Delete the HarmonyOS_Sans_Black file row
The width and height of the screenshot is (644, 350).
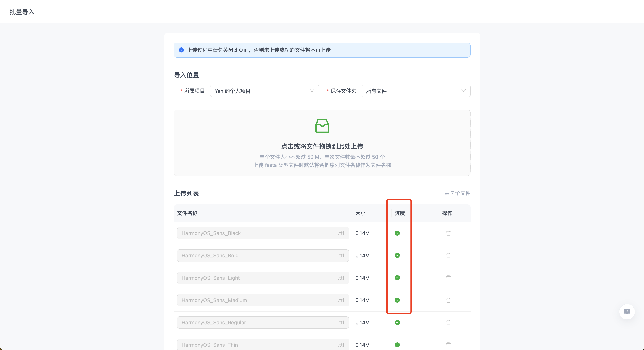pos(448,233)
